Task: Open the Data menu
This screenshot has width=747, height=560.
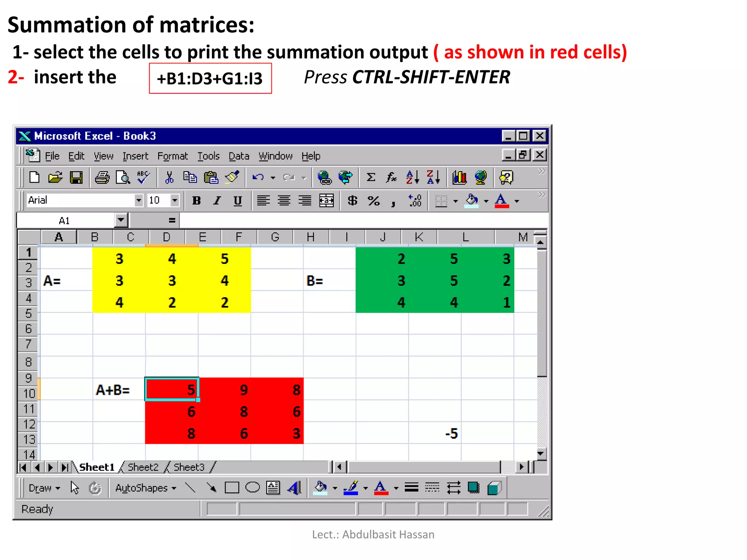Action: tap(239, 156)
